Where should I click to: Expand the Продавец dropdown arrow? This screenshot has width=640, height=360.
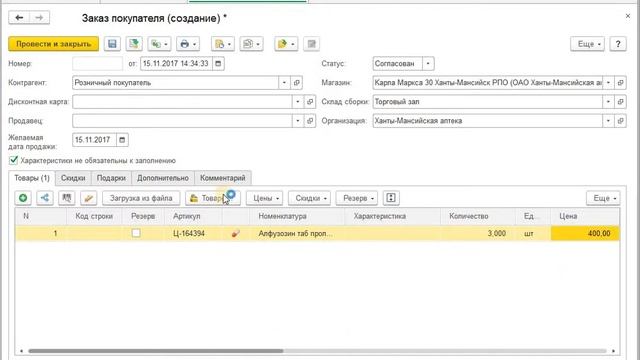pyautogui.click(x=298, y=121)
